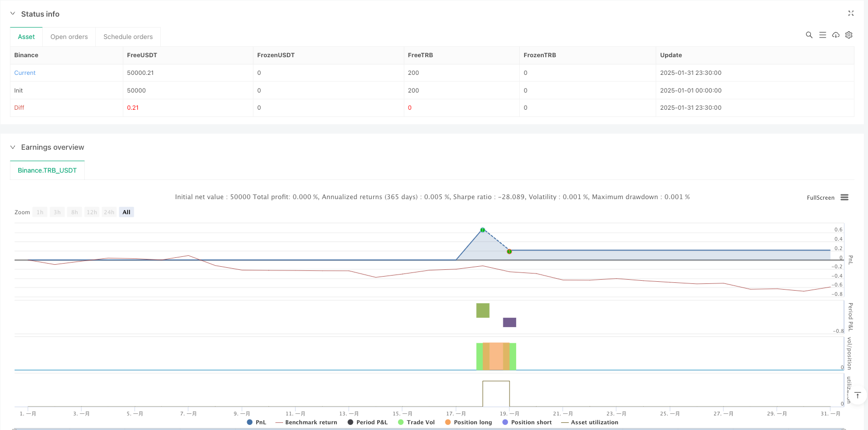Open the Schedule orders tab
The width and height of the screenshot is (868, 430).
click(x=128, y=37)
